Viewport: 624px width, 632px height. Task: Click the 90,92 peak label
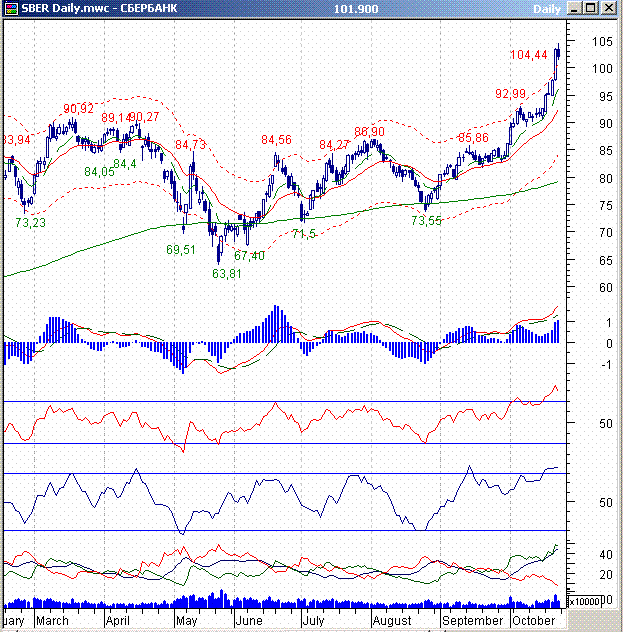79,108
